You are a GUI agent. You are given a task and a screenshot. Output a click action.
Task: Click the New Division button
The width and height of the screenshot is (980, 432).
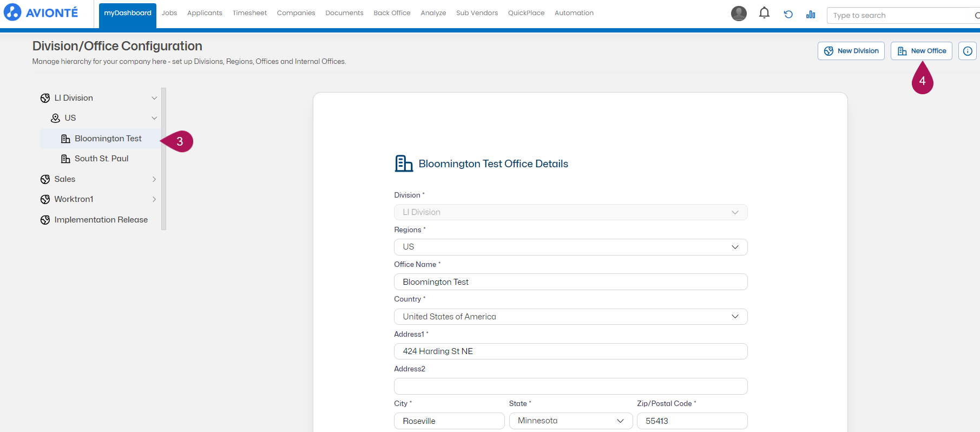(x=851, y=51)
